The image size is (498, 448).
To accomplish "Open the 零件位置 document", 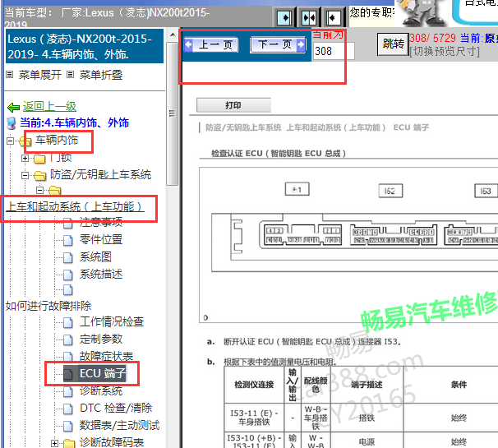I will [101, 239].
